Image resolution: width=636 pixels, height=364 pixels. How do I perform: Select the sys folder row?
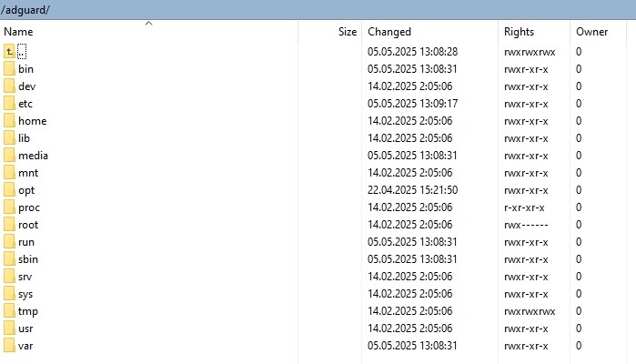click(312, 294)
